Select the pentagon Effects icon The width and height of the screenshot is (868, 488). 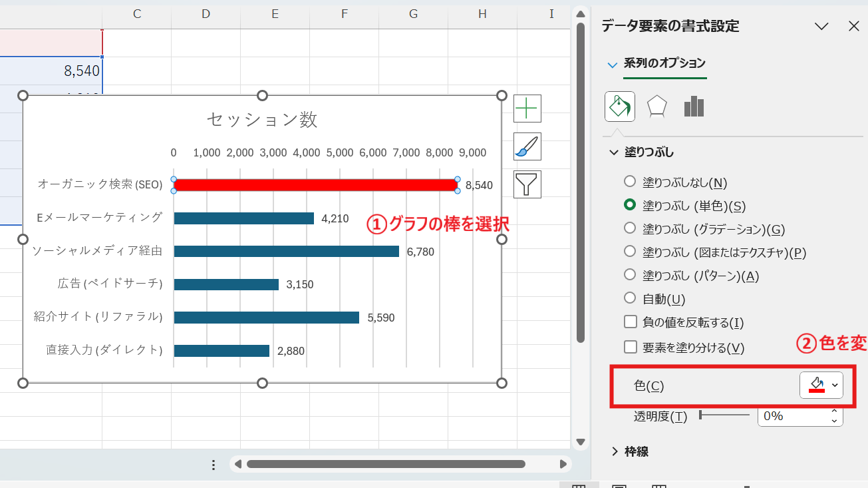(x=656, y=106)
